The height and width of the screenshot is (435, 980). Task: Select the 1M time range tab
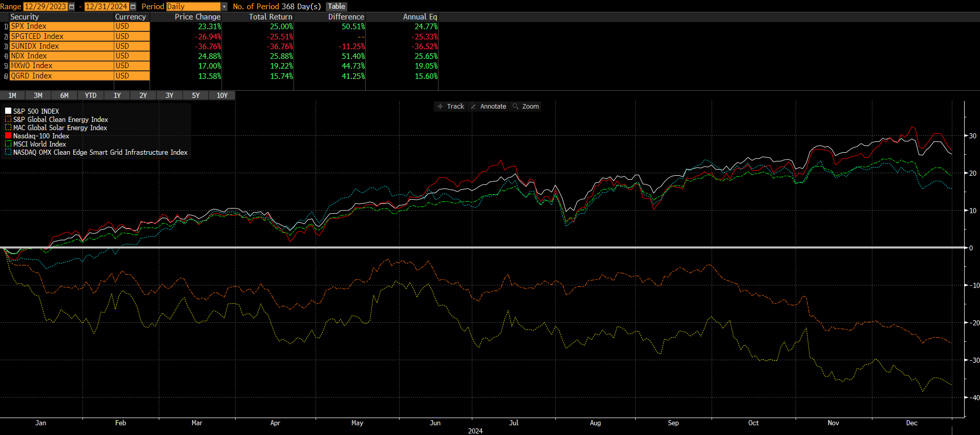(x=12, y=95)
